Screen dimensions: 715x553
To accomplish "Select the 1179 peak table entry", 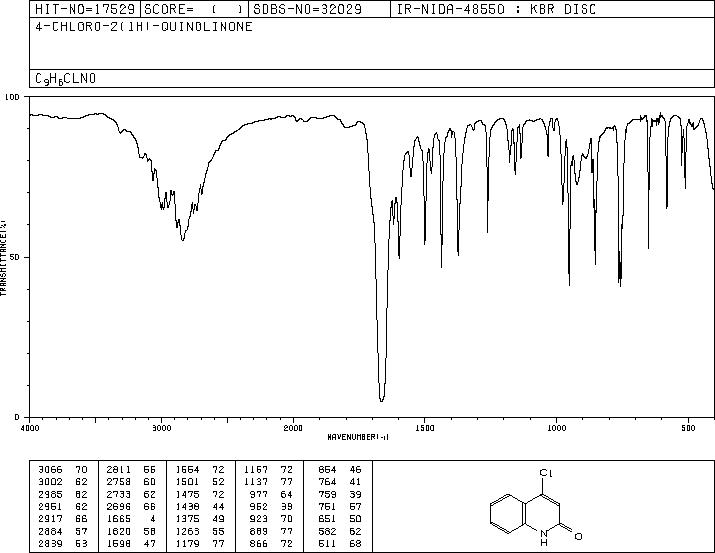I will tap(200, 543).
